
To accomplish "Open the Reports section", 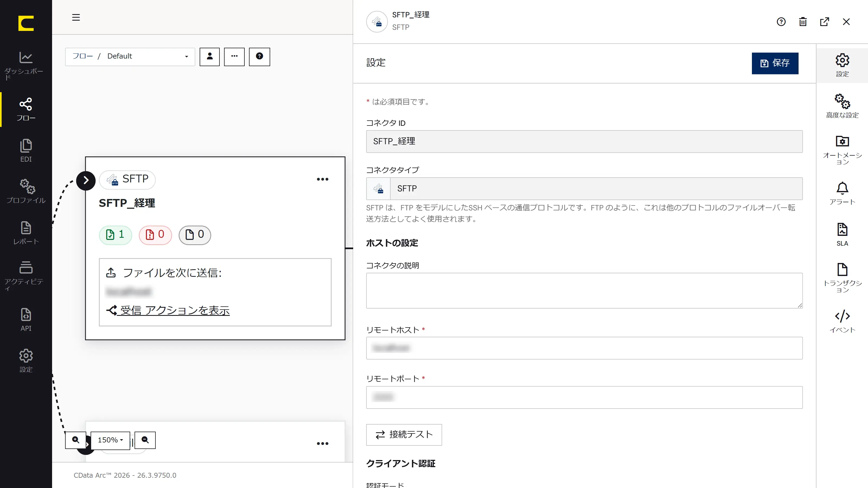I will [x=26, y=233].
